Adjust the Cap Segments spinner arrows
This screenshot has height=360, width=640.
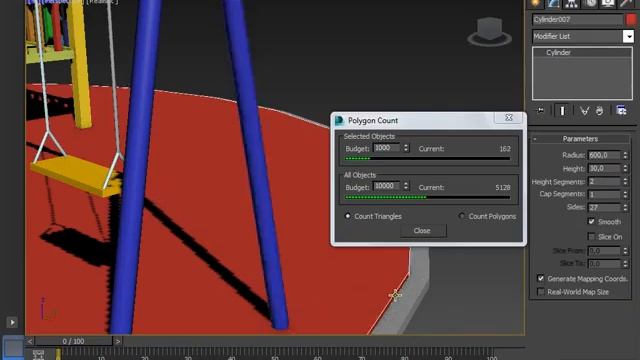625,194
